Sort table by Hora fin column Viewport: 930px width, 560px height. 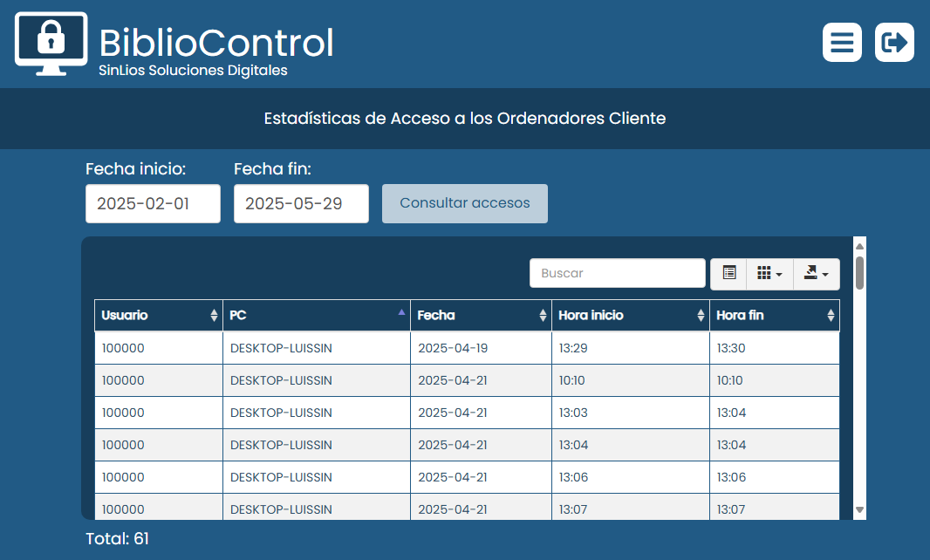pyautogui.click(x=774, y=316)
